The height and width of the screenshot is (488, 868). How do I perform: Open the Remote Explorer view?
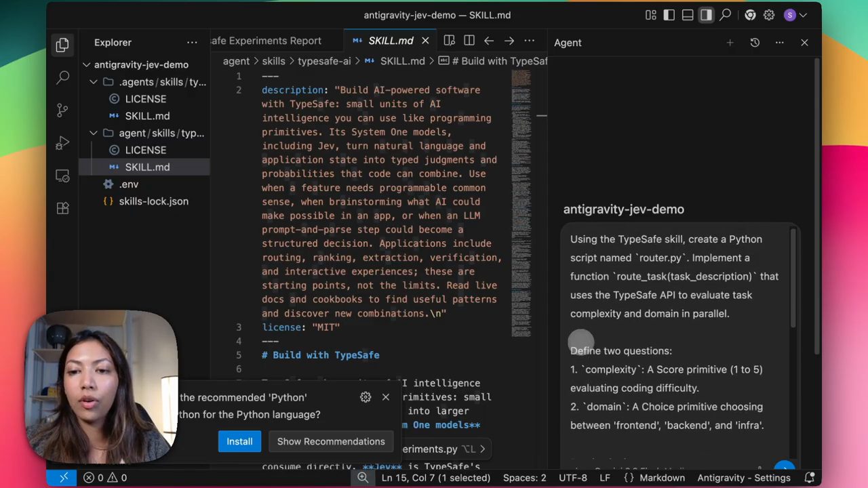62,176
